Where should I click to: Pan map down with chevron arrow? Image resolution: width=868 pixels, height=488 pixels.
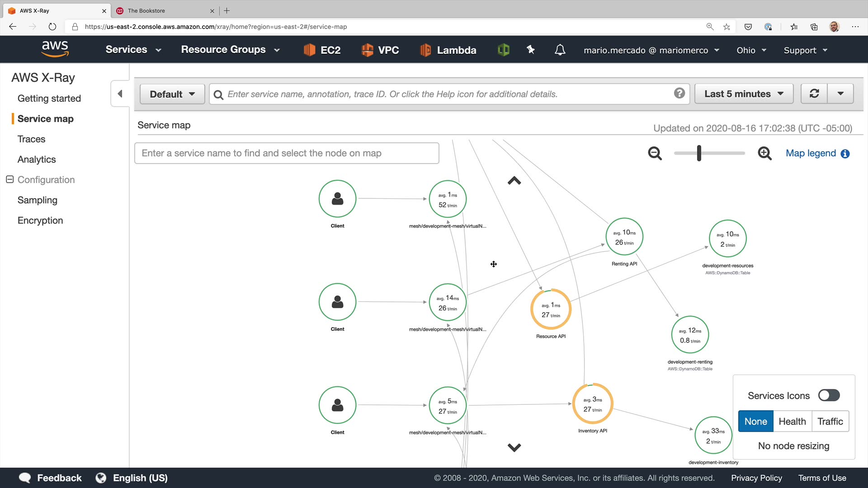[514, 447]
